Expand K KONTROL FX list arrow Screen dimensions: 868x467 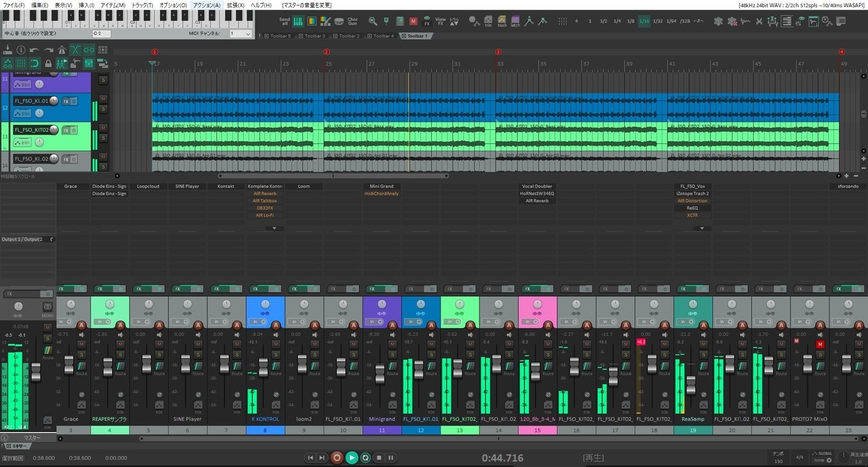(x=274, y=228)
